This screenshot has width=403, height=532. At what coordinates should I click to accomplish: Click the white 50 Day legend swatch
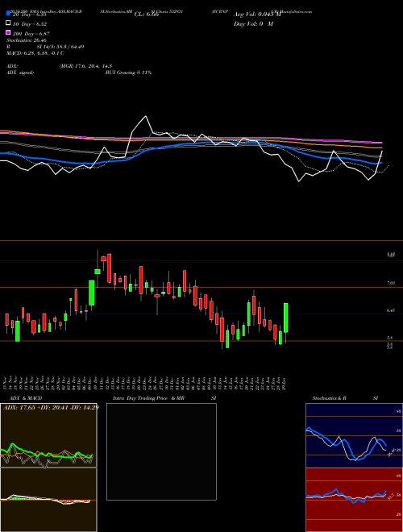8,23
